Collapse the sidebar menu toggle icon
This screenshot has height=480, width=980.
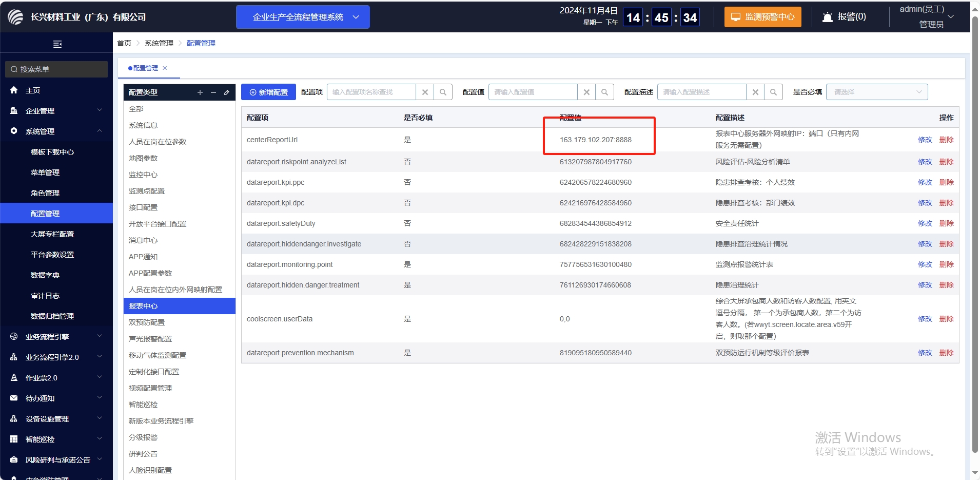57,44
